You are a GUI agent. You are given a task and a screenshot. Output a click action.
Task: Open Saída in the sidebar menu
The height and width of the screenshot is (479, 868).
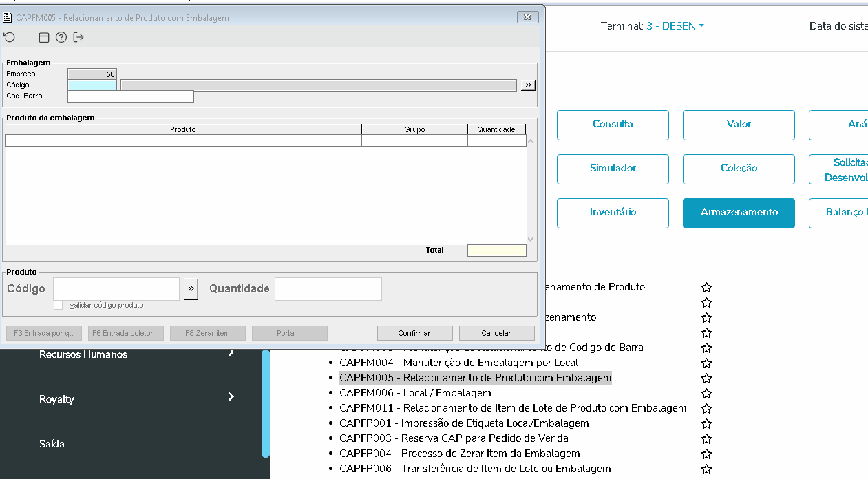point(52,444)
